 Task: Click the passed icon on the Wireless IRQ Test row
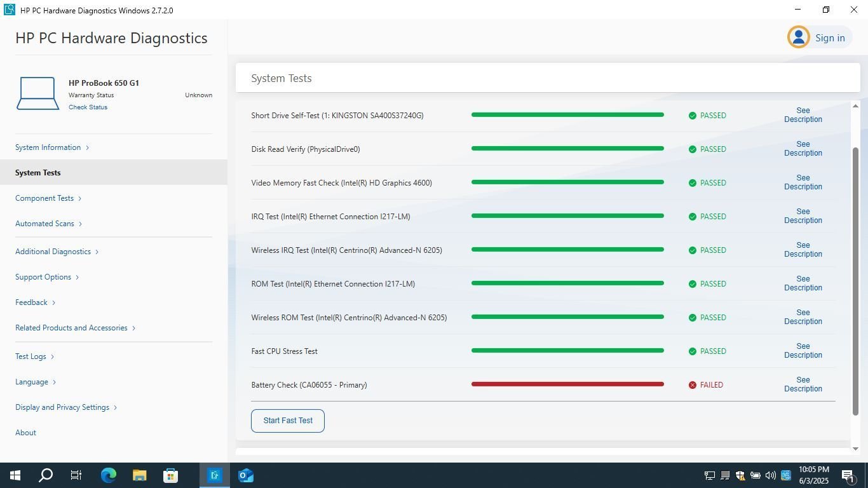693,250
